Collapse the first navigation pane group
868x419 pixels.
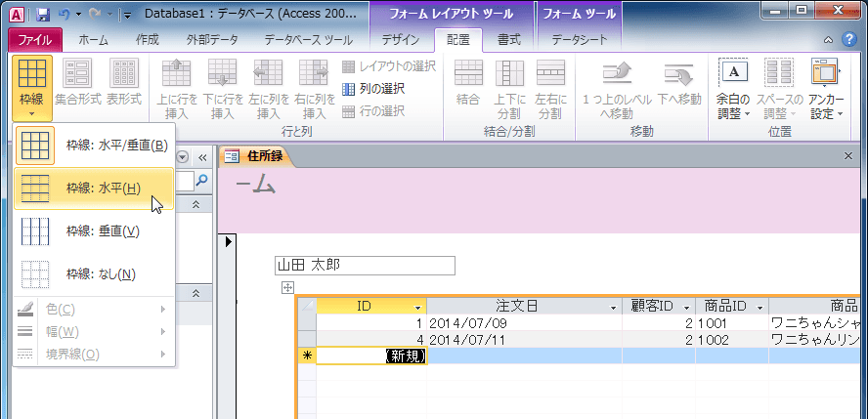click(195, 205)
